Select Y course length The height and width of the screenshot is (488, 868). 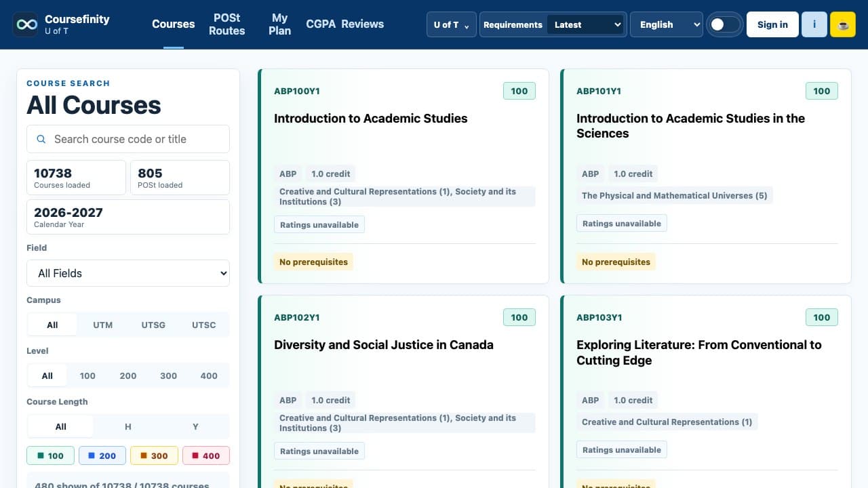click(195, 426)
